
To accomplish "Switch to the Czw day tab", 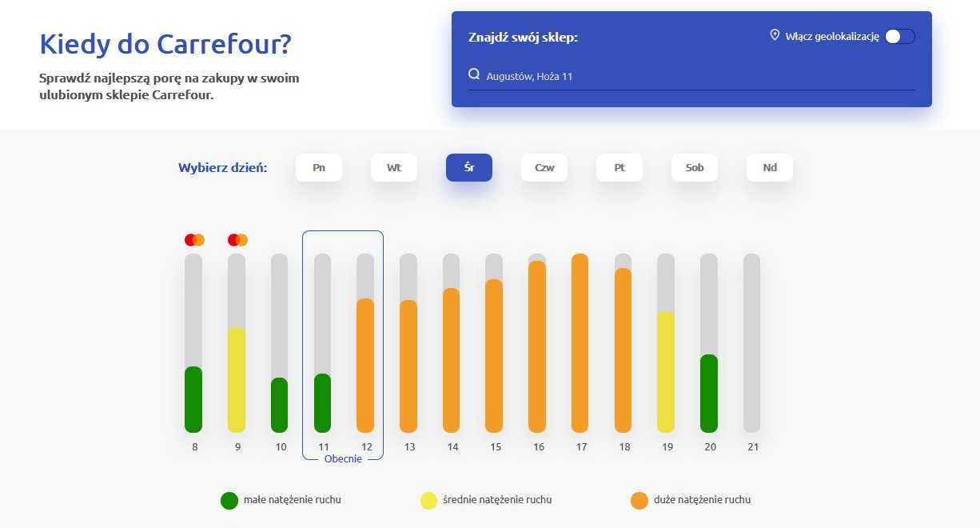I will (x=544, y=168).
